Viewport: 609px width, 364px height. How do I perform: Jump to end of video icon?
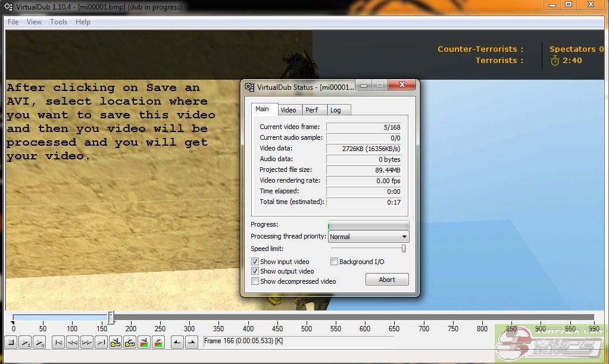point(101,342)
